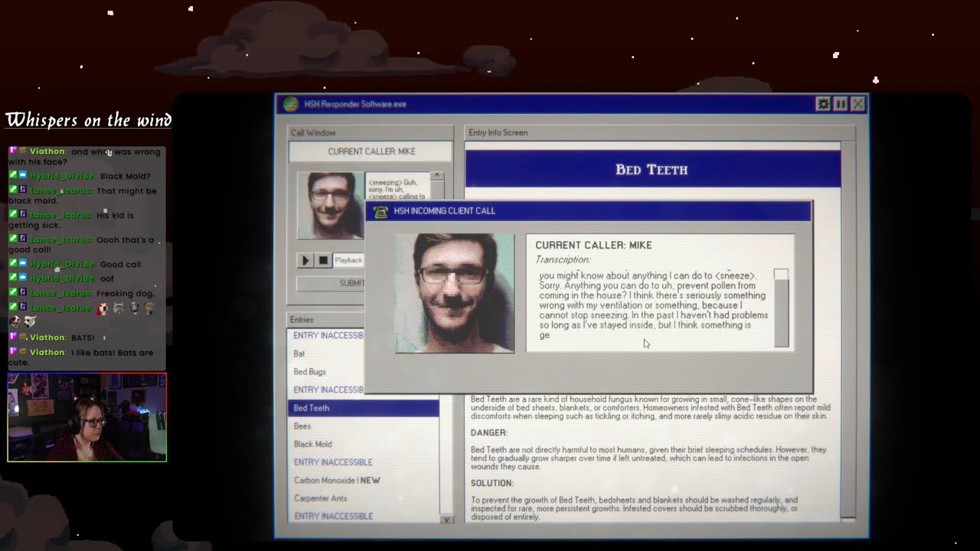Viewport: 980px width, 551px height.
Task: Click the HSH INCOMING CLIENT CALL title bar
Action: [x=588, y=211]
